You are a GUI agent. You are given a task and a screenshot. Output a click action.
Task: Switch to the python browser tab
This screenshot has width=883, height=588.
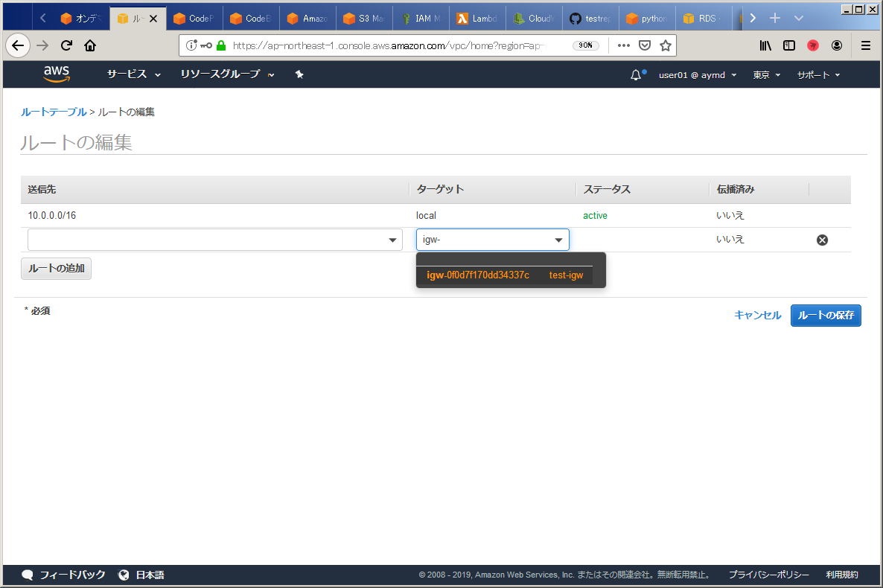pyautogui.click(x=647, y=19)
